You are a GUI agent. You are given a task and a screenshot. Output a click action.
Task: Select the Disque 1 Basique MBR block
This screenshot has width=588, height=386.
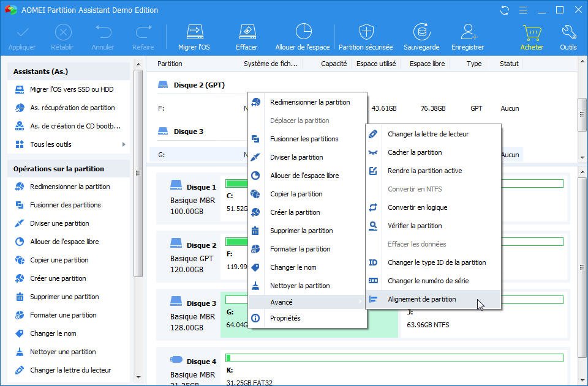pos(189,199)
